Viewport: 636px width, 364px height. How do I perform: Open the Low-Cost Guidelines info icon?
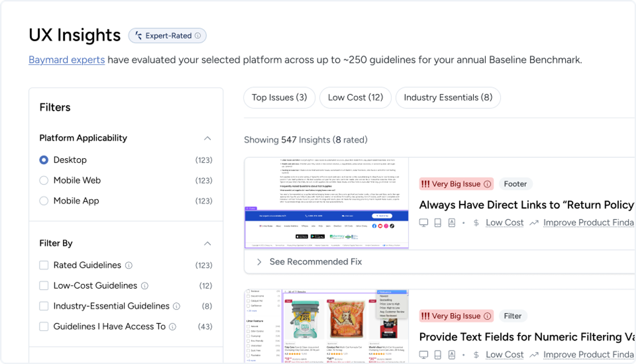tap(145, 286)
